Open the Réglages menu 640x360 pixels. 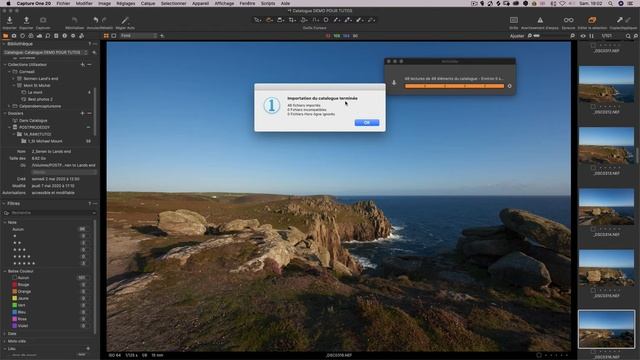tap(125, 3)
